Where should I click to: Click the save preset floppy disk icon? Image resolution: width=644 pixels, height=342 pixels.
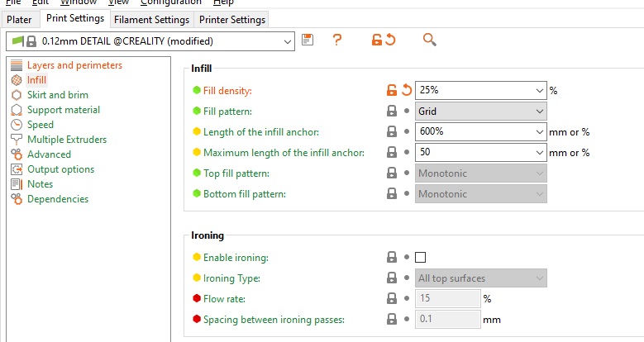click(x=308, y=40)
